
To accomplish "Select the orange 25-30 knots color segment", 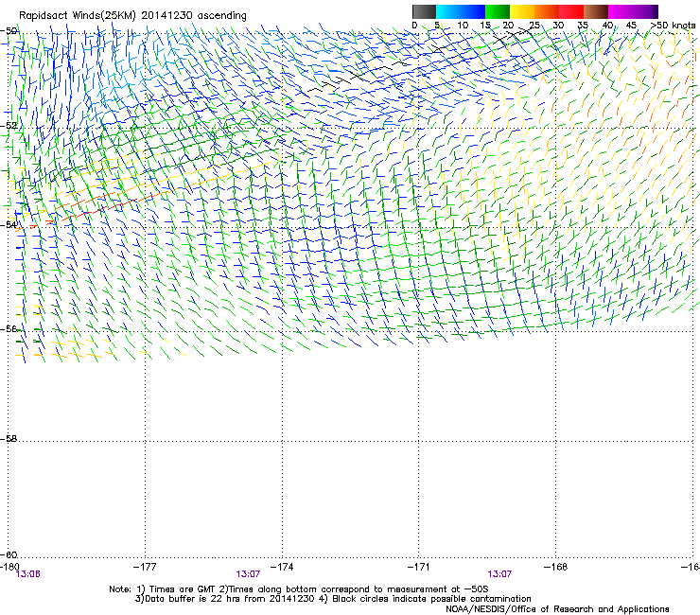I will 547,11.
